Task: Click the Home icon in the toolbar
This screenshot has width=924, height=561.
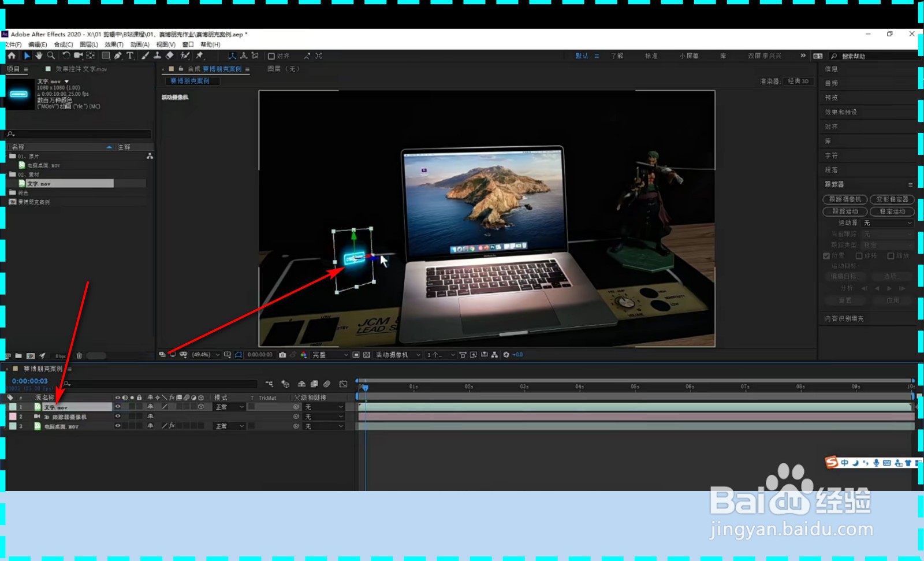Action: click(12, 55)
